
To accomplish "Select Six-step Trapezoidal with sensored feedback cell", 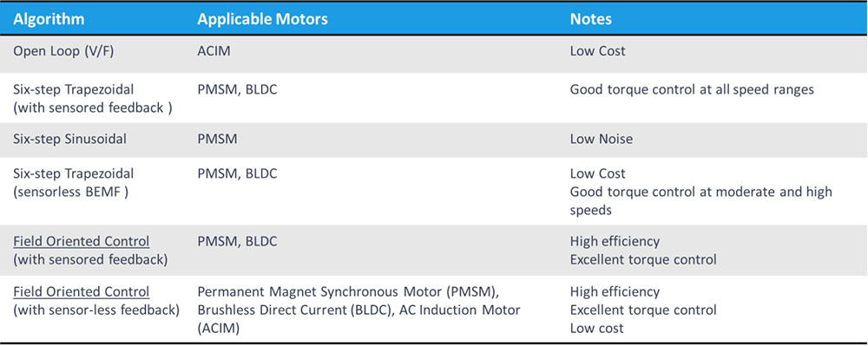I will coord(93,98).
